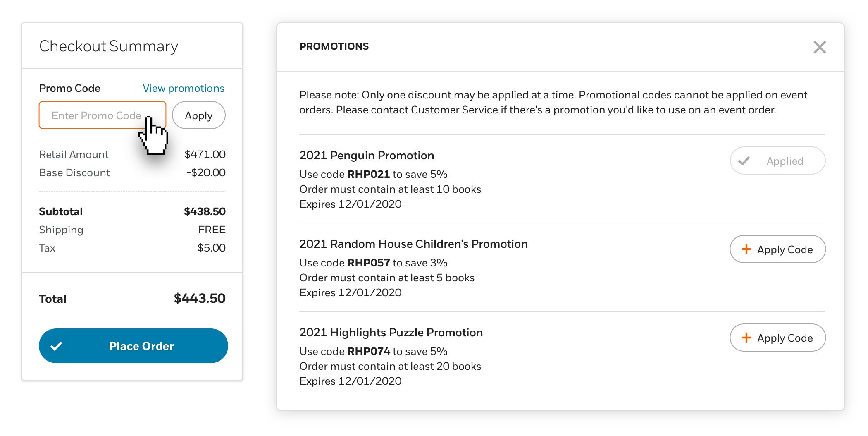The image size is (868, 436).
Task: Click the Apply button beside the promo field
Action: tap(199, 115)
